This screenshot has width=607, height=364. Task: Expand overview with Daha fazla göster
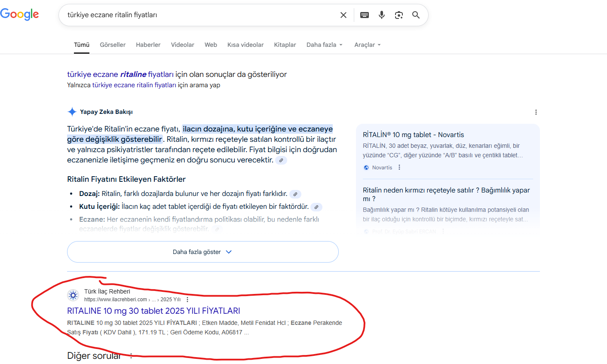[203, 252]
